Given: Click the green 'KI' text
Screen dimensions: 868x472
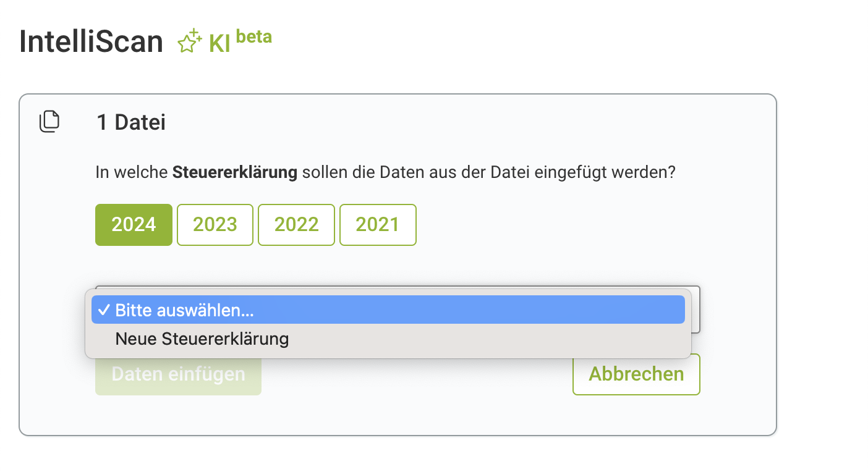Looking at the screenshot, I should (219, 43).
